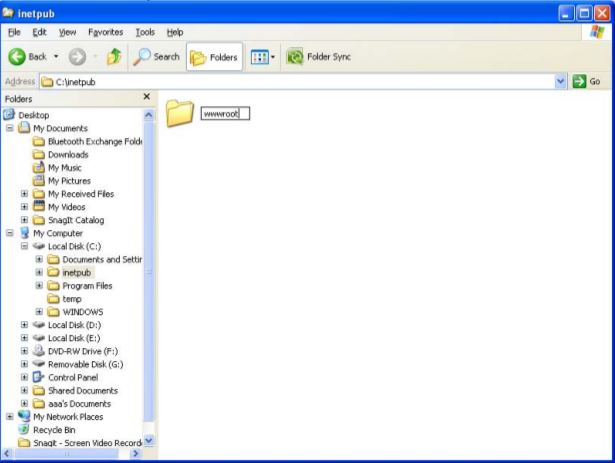
Task: Click the folder tree vertical scrollbar down arrow
Action: (150, 440)
